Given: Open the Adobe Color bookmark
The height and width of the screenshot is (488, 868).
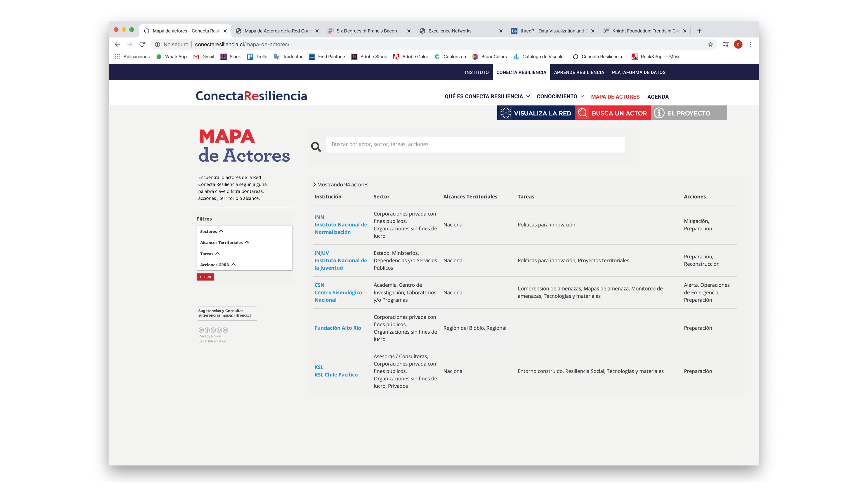Looking at the screenshot, I should coord(411,57).
